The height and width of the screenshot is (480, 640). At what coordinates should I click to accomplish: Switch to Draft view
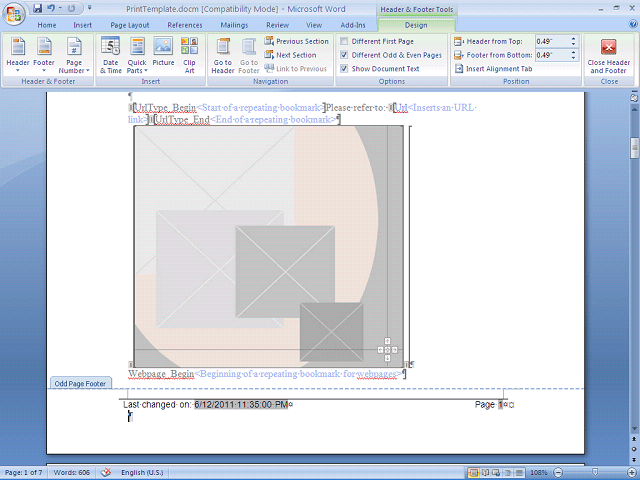[519, 473]
